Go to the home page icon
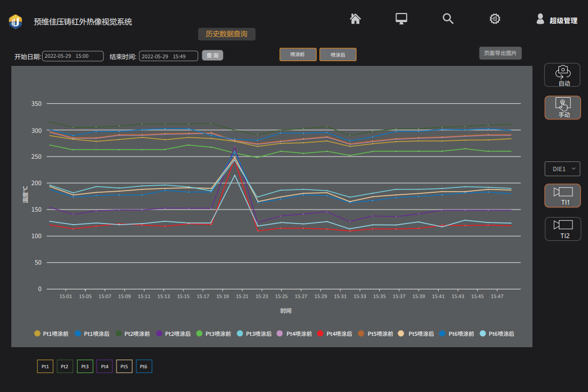 [x=355, y=19]
